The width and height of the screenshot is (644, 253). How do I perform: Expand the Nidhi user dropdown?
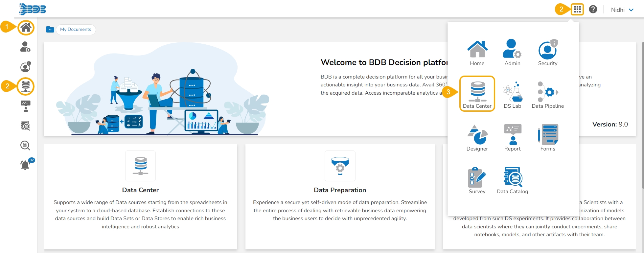click(x=622, y=10)
